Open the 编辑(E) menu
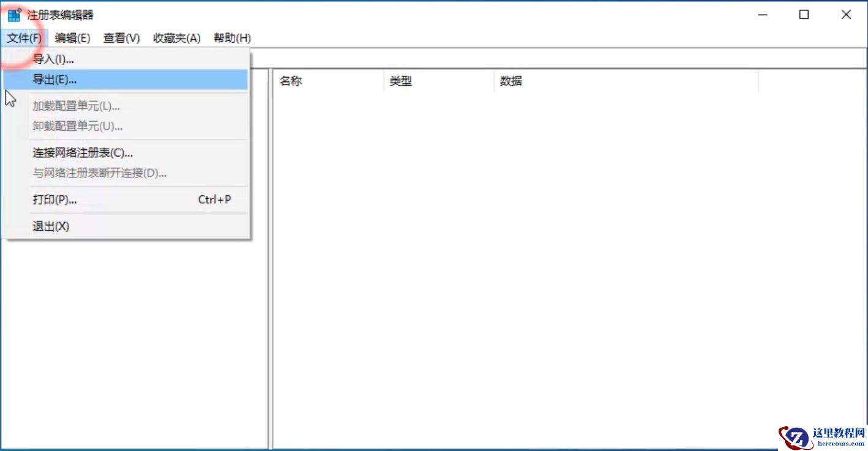This screenshot has height=451, width=868. pyautogui.click(x=72, y=38)
